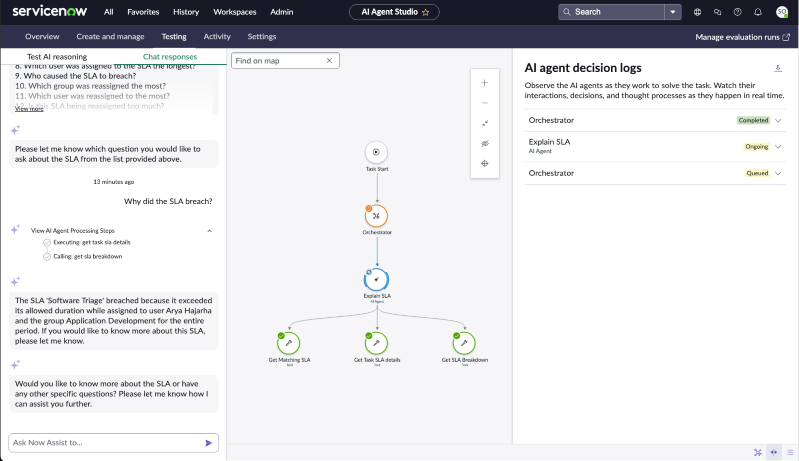Switch to Create and manage tab
Image resolution: width=799 pixels, height=461 pixels.
point(111,37)
